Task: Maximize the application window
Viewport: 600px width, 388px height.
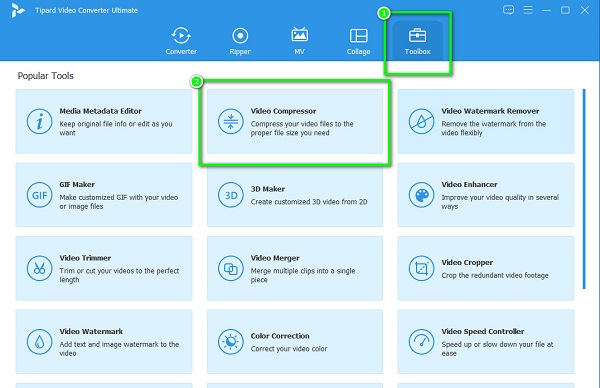Action: (565, 10)
